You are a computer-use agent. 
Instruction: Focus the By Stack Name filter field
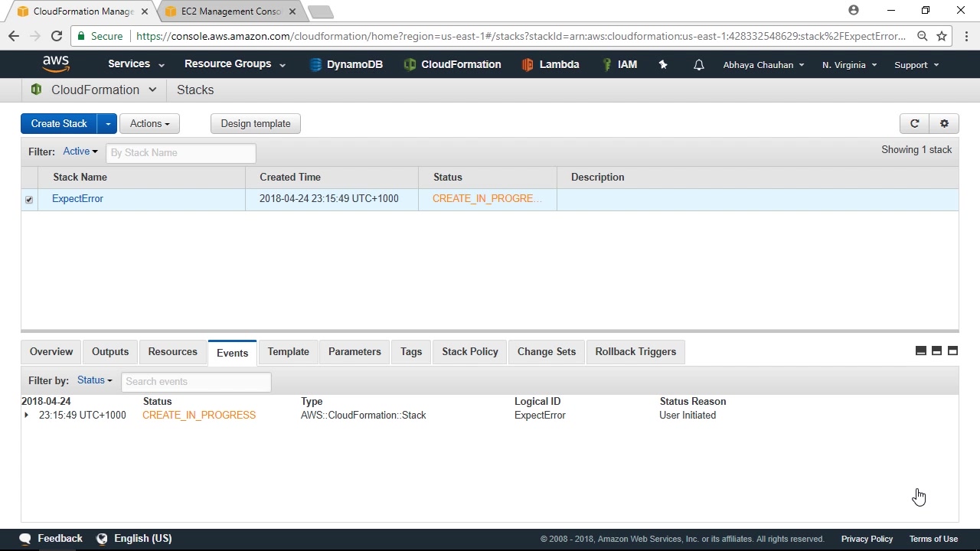point(181,152)
